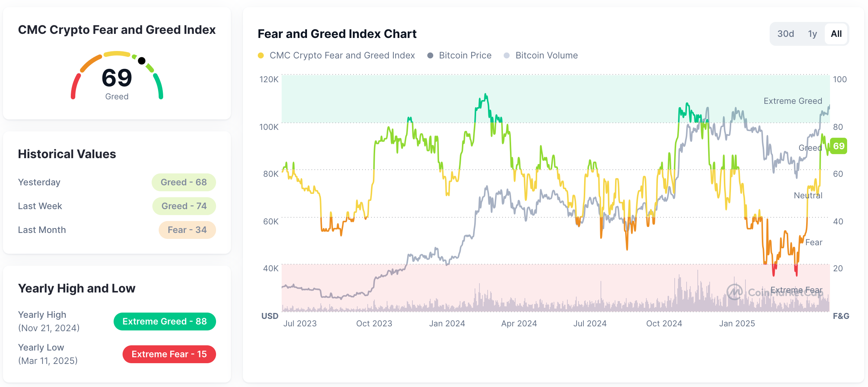The width and height of the screenshot is (868, 387).
Task: Click the Jan 2024 x-axis label
Action: tap(447, 324)
